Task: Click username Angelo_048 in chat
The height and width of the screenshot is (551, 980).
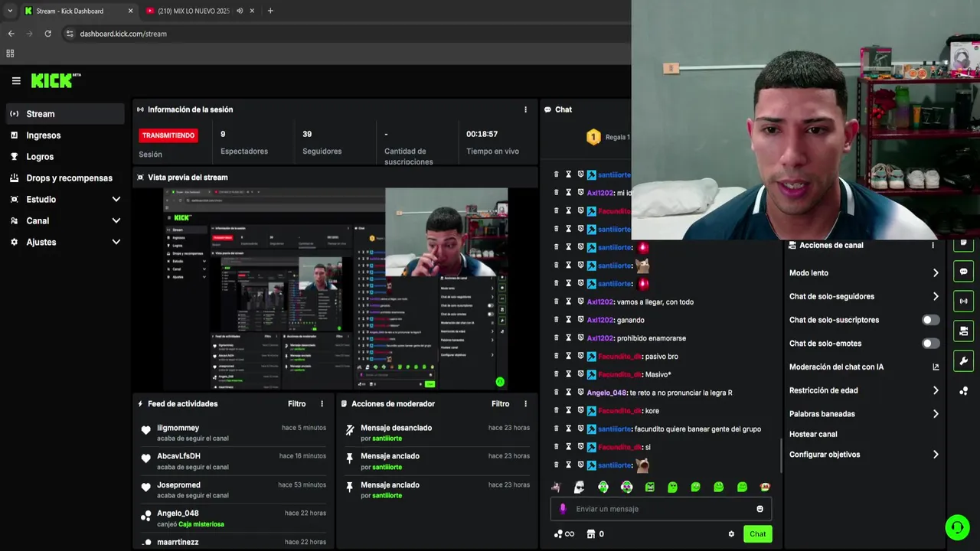Action: 606,393
